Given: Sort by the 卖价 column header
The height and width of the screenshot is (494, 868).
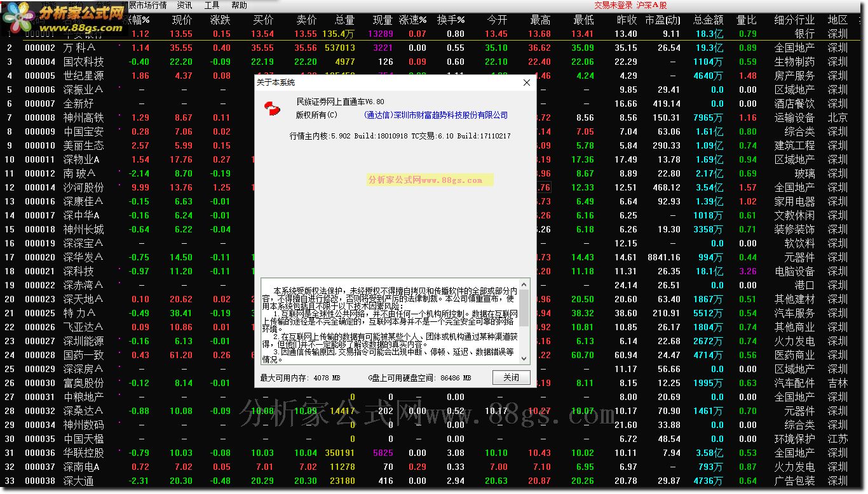Looking at the screenshot, I should pos(306,20).
